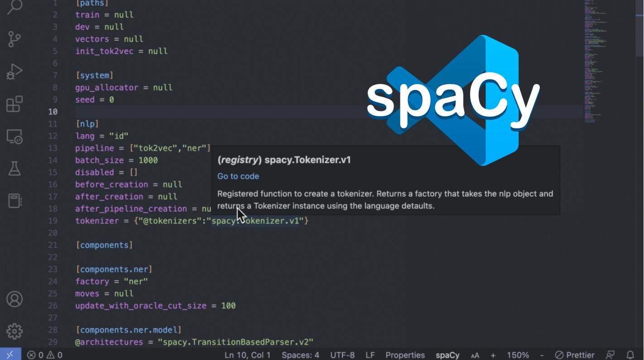Screen dimensions: 644x360
Task: Click the aA font size status item
Action: pyautogui.click(x=475, y=355)
